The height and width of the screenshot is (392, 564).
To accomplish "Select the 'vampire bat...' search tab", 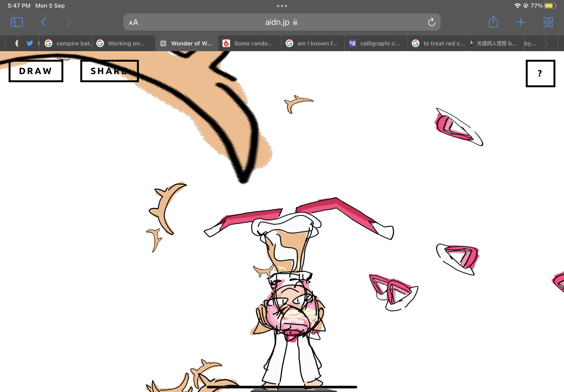I will point(66,44).
